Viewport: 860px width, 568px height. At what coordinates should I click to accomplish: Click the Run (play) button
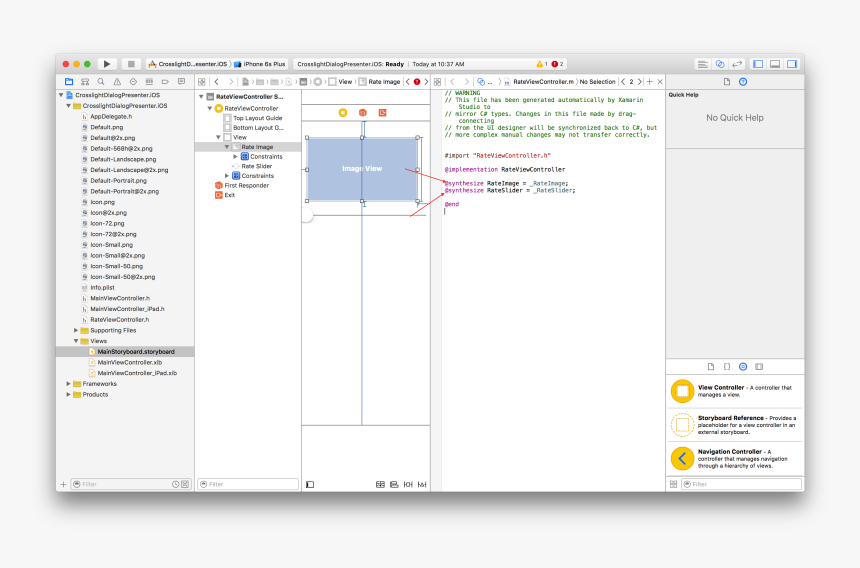point(107,64)
